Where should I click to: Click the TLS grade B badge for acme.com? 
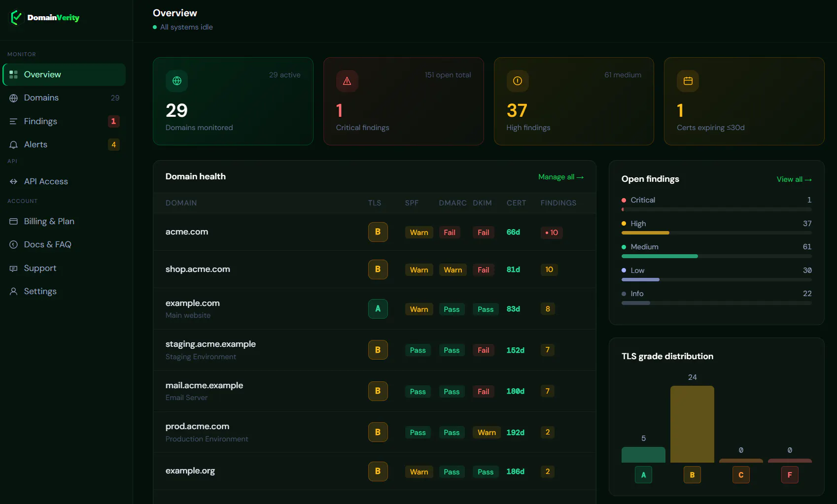pos(378,232)
